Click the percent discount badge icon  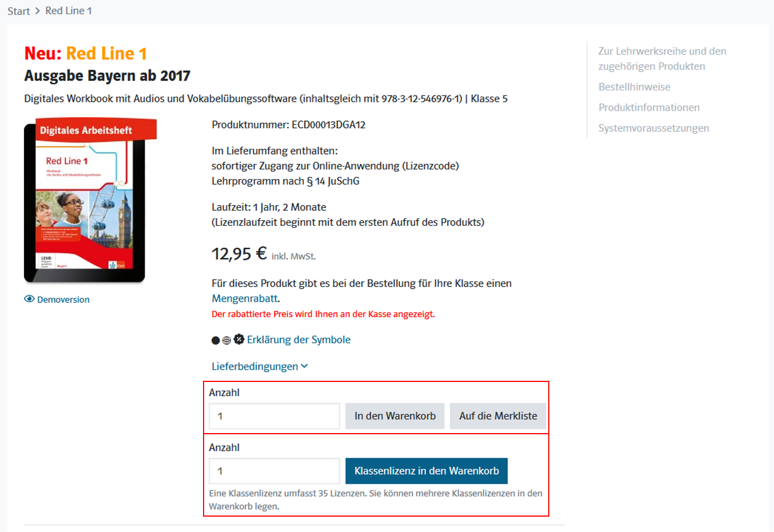click(239, 339)
